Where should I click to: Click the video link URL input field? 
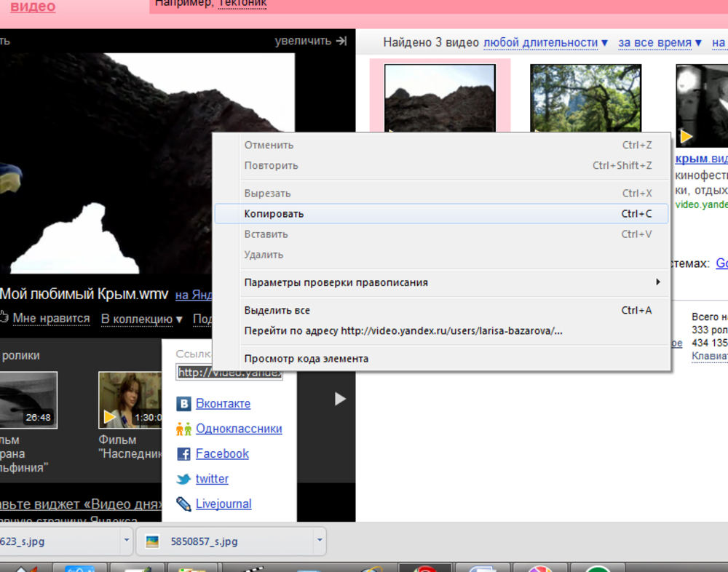(229, 373)
